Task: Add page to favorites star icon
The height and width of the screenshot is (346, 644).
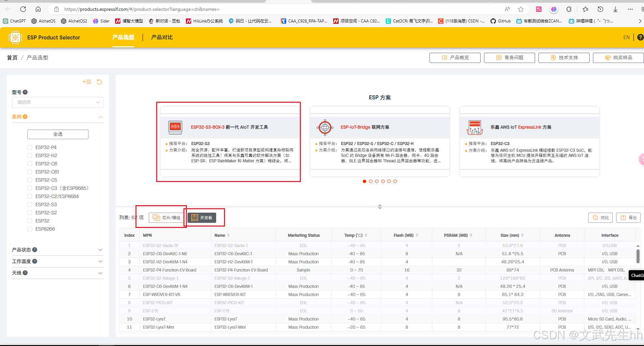Action: tap(521, 9)
